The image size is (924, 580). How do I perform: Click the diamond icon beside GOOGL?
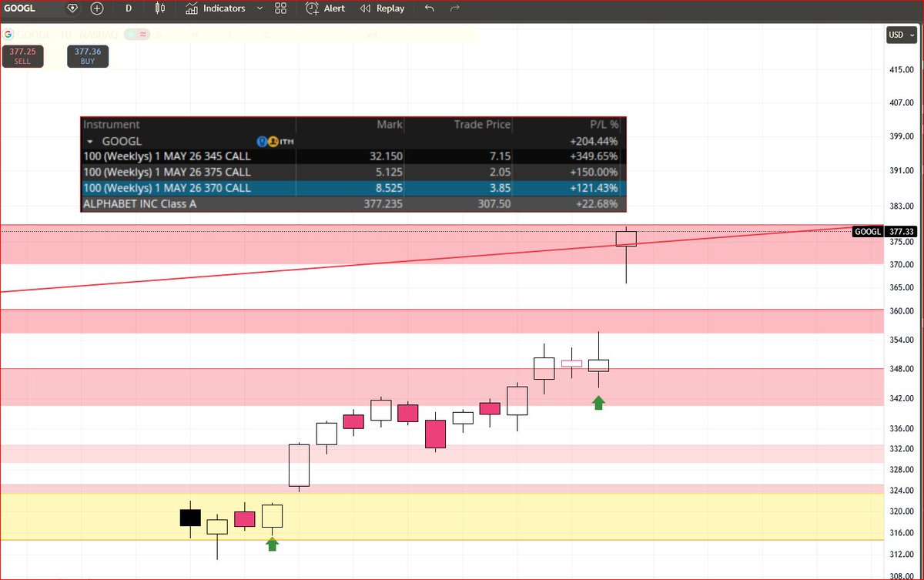(72, 8)
